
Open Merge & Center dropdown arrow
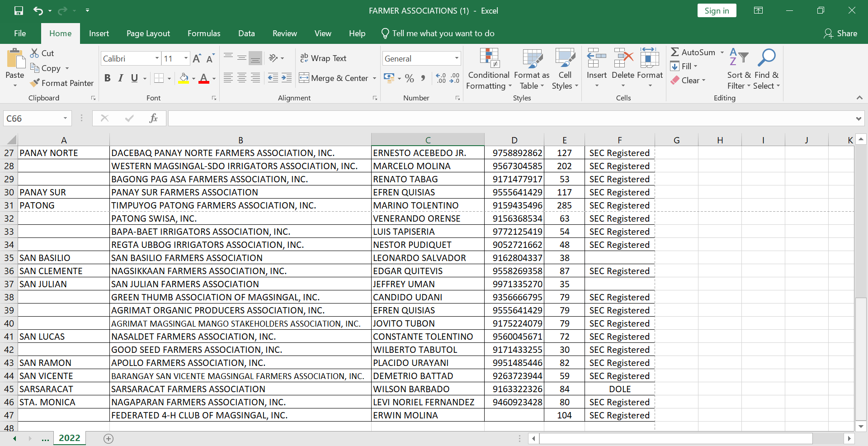click(374, 78)
